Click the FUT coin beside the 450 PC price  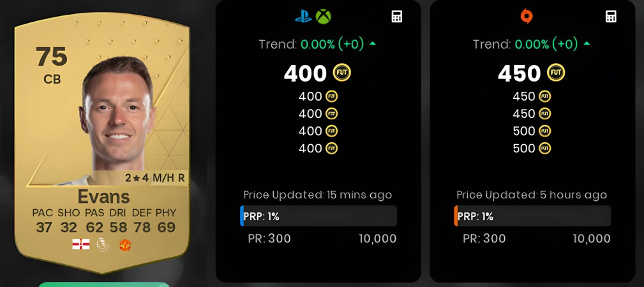(x=556, y=73)
